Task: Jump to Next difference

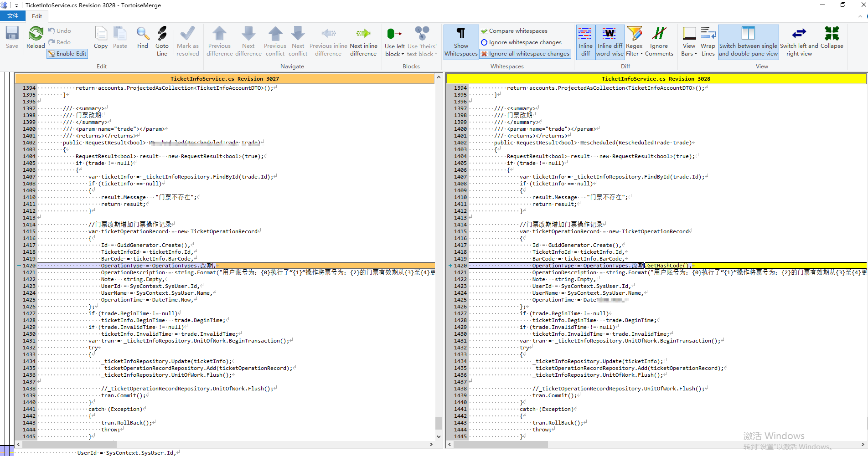Action: point(248,41)
